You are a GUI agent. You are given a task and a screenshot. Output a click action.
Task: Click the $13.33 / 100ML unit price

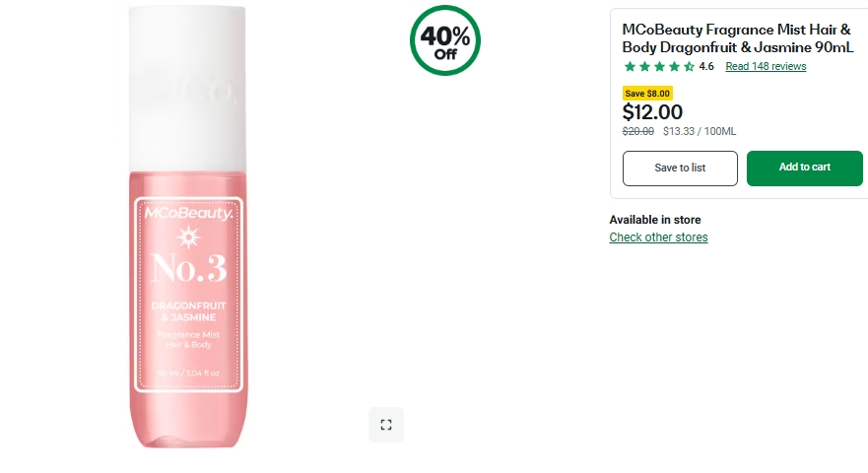pos(700,132)
